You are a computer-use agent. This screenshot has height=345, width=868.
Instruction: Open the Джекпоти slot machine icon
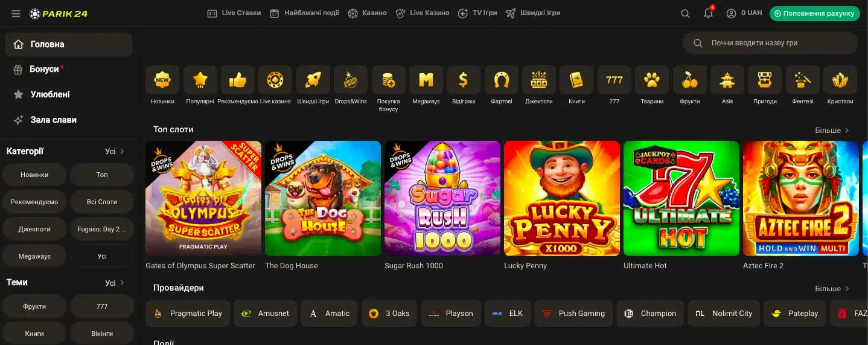click(x=539, y=80)
